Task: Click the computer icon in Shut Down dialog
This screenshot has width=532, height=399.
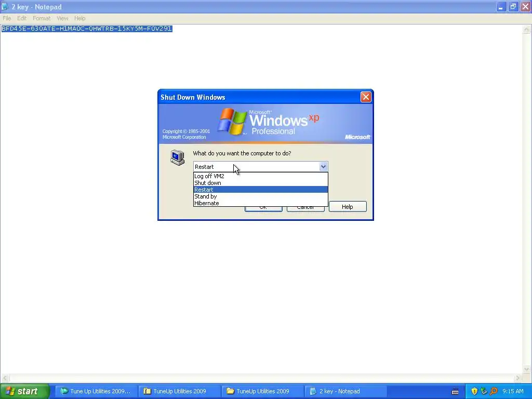Action: click(x=178, y=158)
